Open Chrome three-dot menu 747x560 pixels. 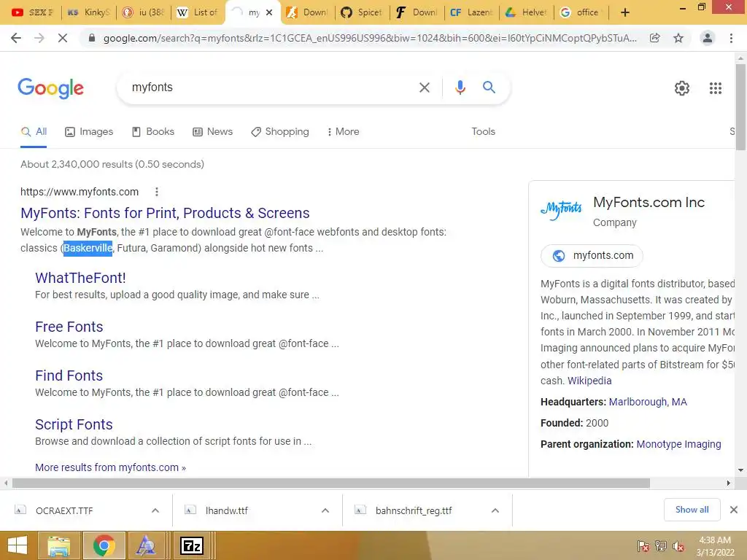[x=731, y=38]
